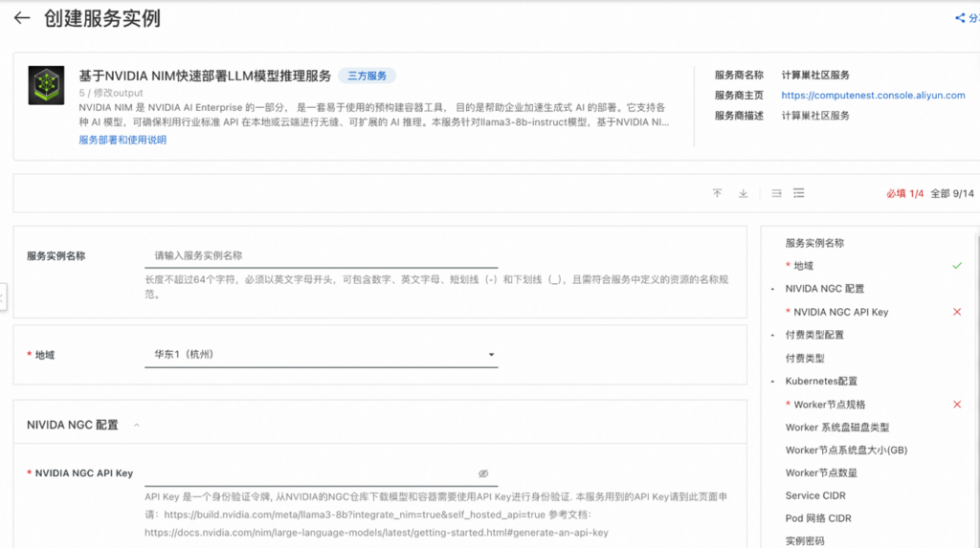
Task: Select 实例密码 in the outline
Action: (805, 541)
